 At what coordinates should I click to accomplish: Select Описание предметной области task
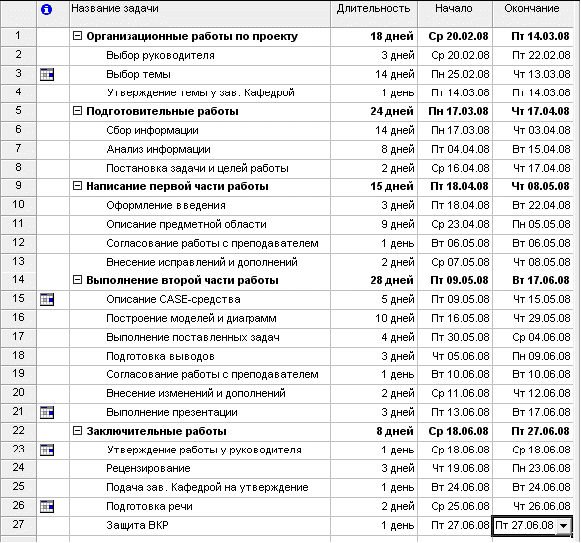coord(186,224)
